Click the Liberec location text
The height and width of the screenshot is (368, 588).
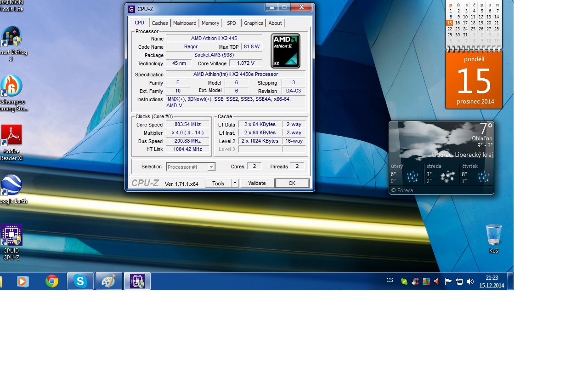click(462, 155)
